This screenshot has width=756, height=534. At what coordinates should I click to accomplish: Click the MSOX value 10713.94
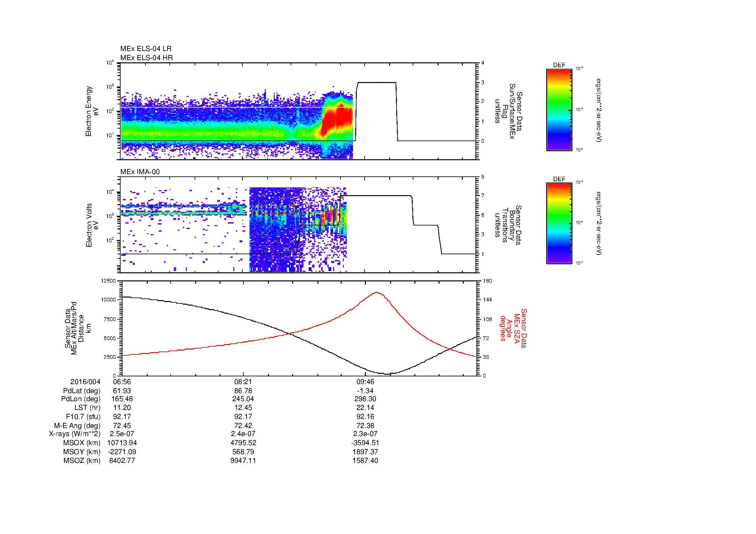coord(122,443)
